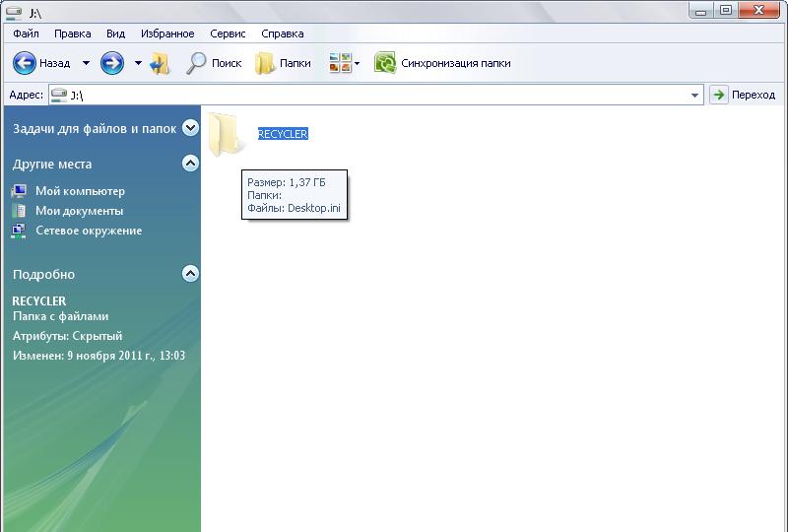Expand Задачи для файлов и папок panel

click(x=190, y=128)
